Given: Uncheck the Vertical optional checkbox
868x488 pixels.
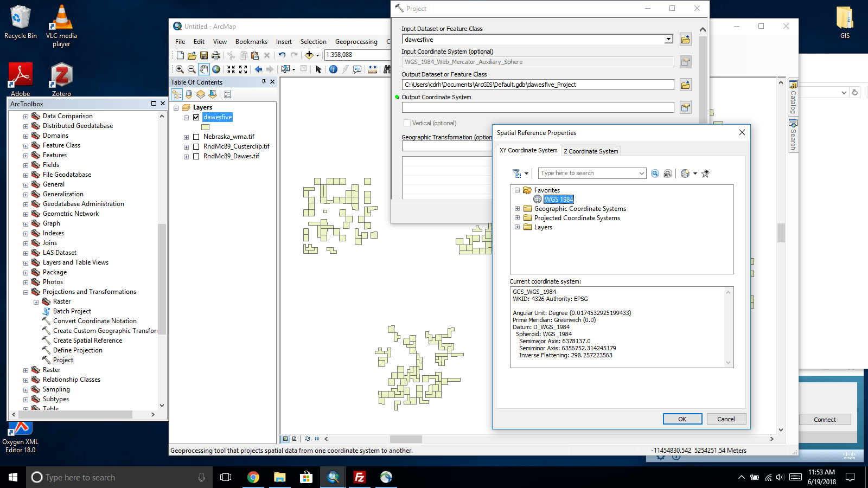Looking at the screenshot, I should pyautogui.click(x=407, y=123).
